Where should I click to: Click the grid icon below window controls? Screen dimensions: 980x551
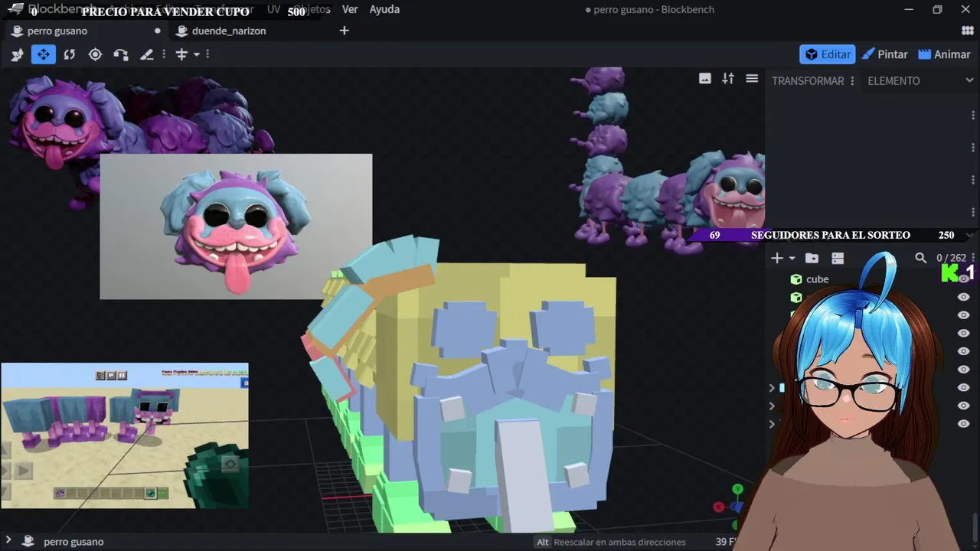(x=967, y=31)
